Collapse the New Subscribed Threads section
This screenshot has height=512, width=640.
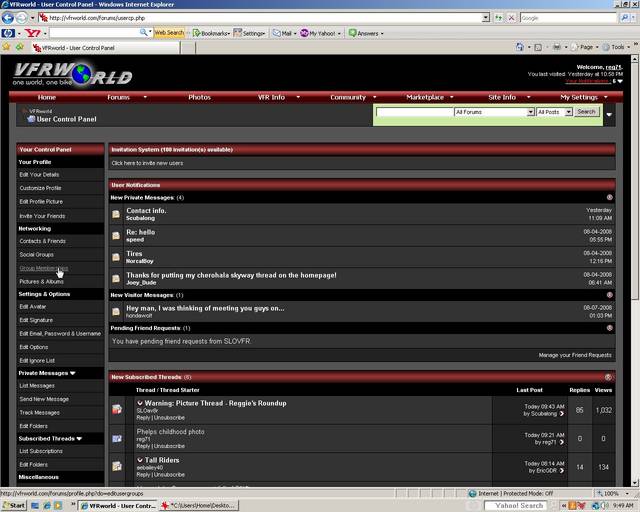pyautogui.click(x=609, y=377)
